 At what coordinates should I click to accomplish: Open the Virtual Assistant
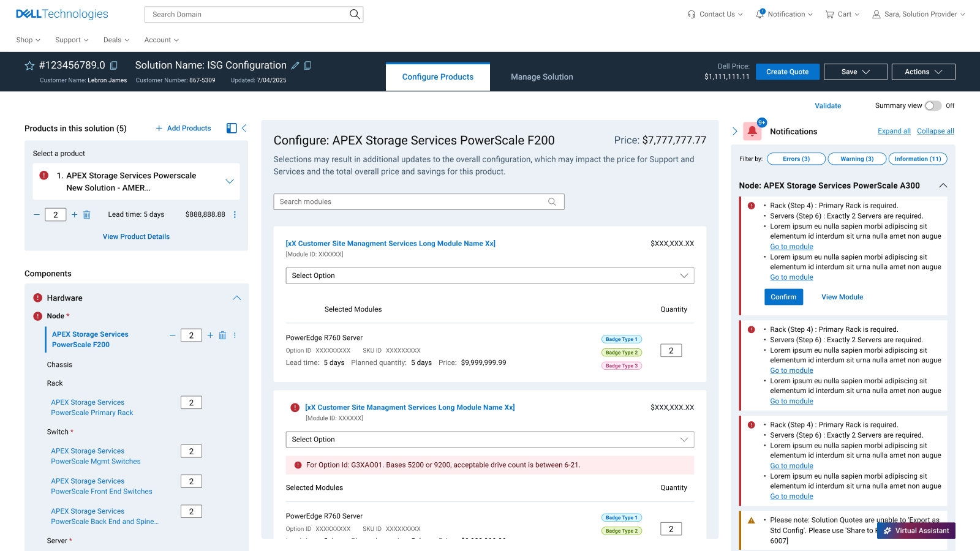(916, 531)
